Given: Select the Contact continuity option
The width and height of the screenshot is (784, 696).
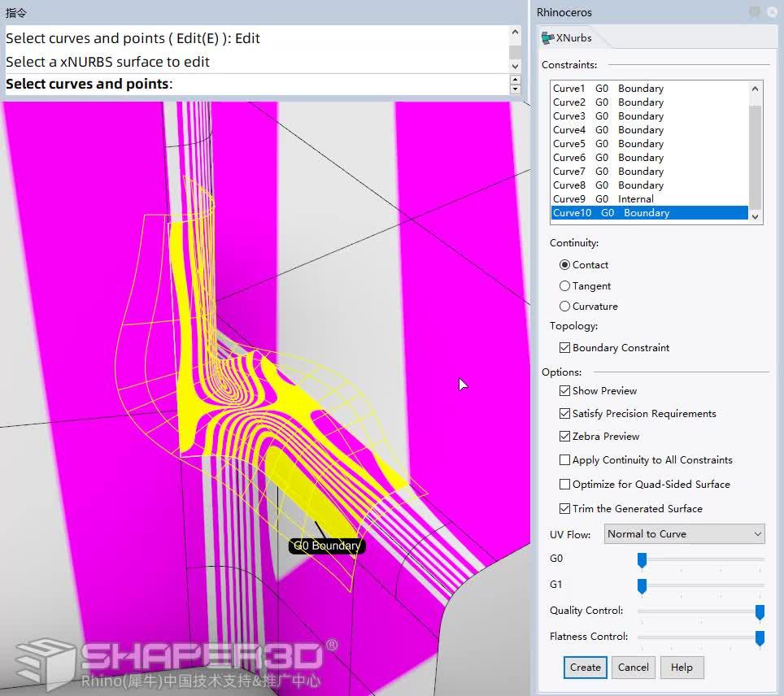Looking at the screenshot, I should point(565,264).
